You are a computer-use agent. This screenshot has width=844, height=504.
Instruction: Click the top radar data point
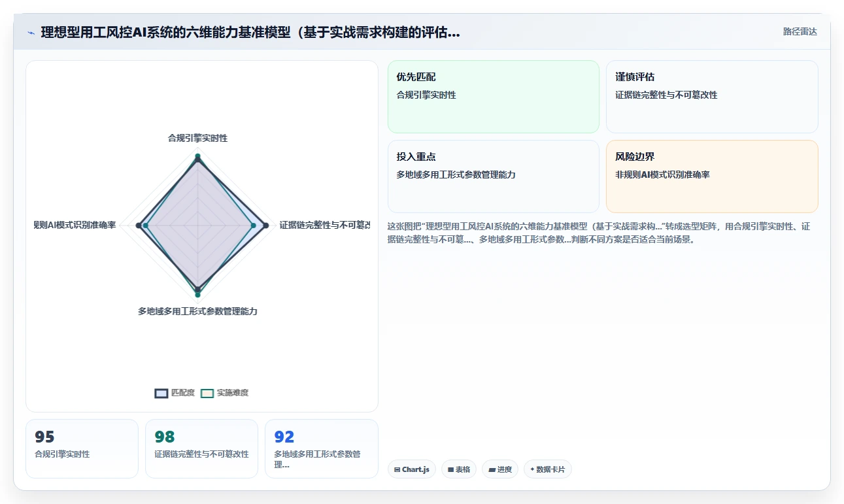(197, 156)
